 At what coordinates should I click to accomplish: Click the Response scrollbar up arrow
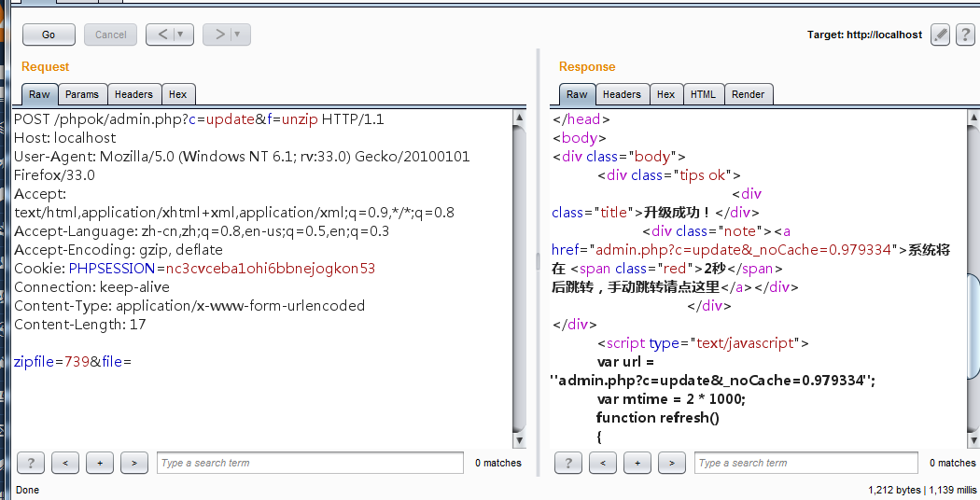pyautogui.click(x=973, y=117)
